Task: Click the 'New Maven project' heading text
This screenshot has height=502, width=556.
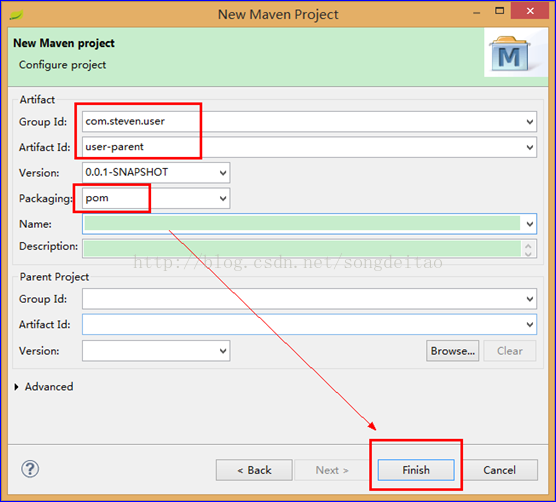Action: pyautogui.click(x=64, y=43)
